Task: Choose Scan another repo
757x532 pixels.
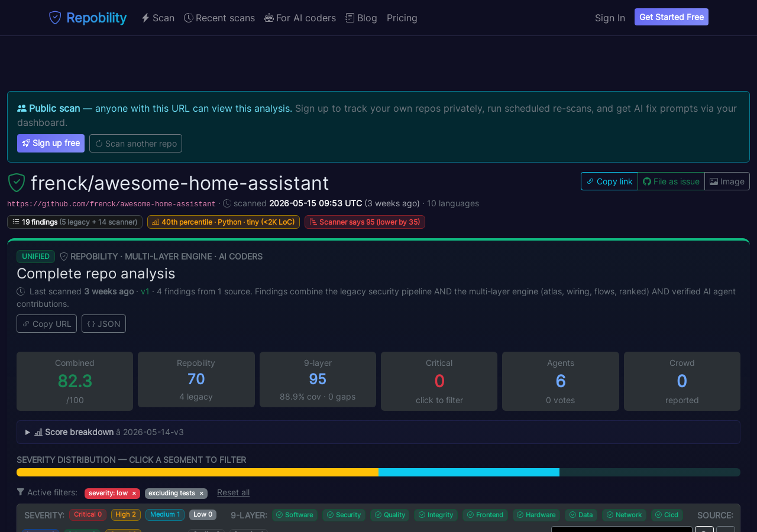Action: (x=135, y=143)
